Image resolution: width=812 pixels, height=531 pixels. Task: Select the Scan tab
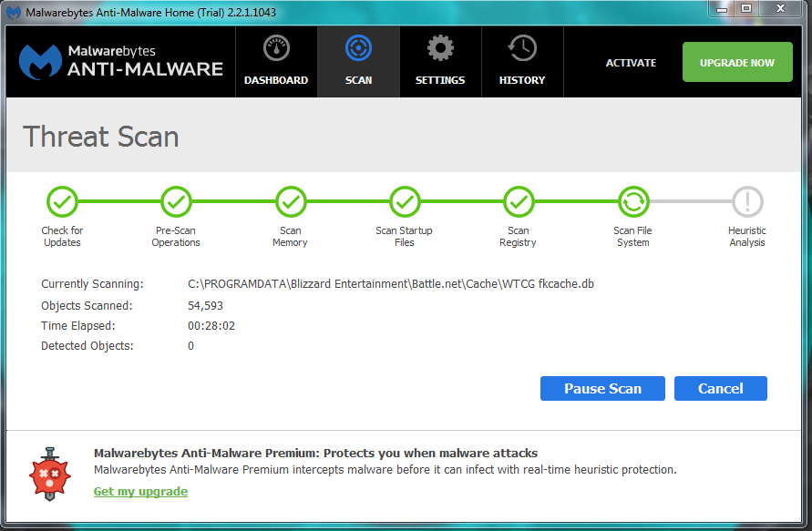pyautogui.click(x=358, y=62)
